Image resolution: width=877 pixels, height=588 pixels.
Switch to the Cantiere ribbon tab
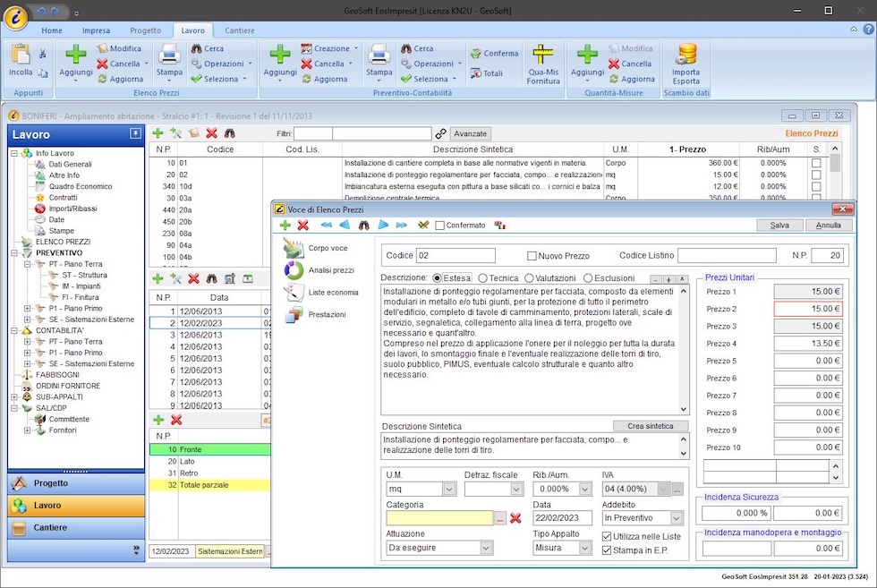coord(239,30)
